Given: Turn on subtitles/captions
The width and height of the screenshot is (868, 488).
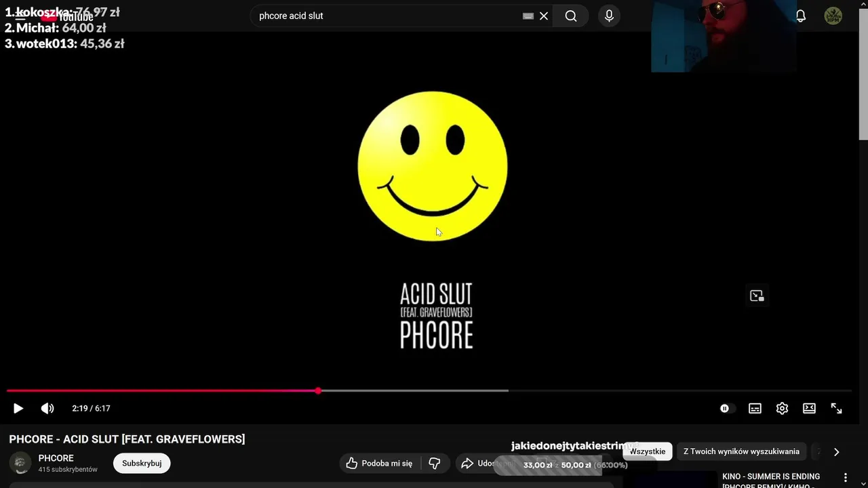Looking at the screenshot, I should pyautogui.click(x=755, y=408).
